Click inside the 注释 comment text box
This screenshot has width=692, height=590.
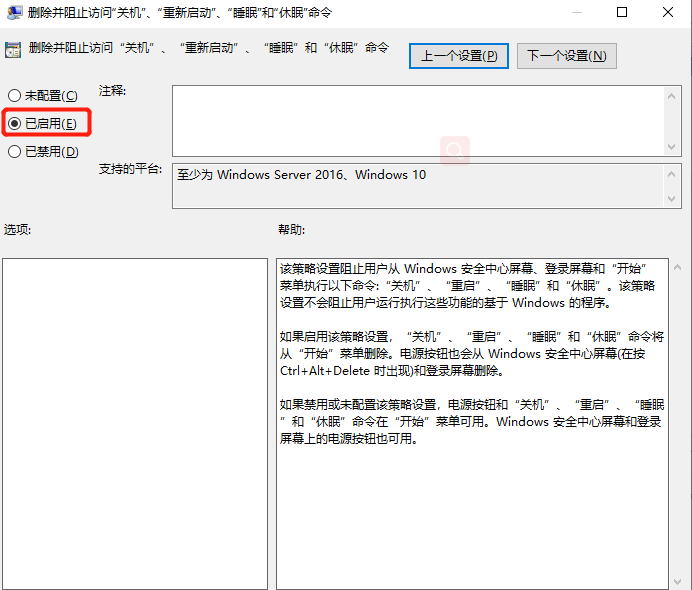pyautogui.click(x=418, y=121)
